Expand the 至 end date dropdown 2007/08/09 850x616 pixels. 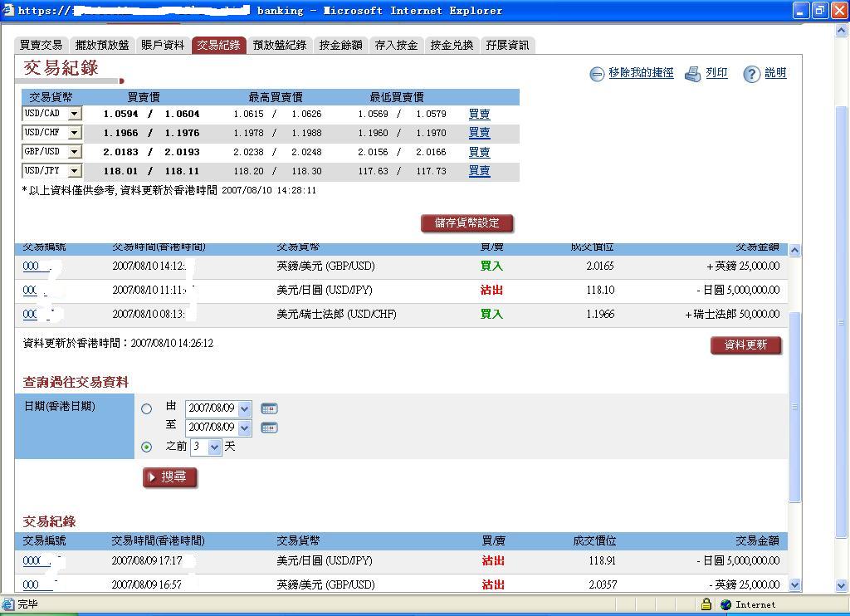245,428
